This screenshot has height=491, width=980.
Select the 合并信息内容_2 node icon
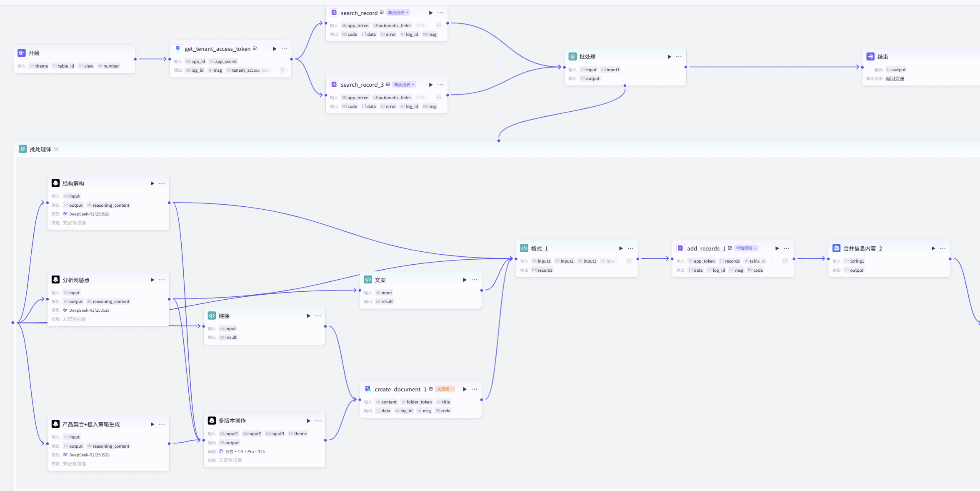click(x=836, y=248)
